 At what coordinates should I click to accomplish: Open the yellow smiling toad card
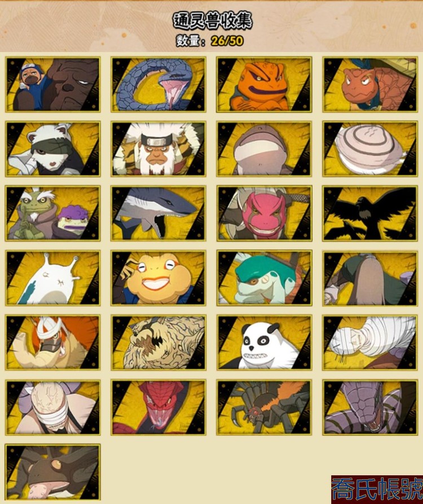pyautogui.click(x=158, y=278)
